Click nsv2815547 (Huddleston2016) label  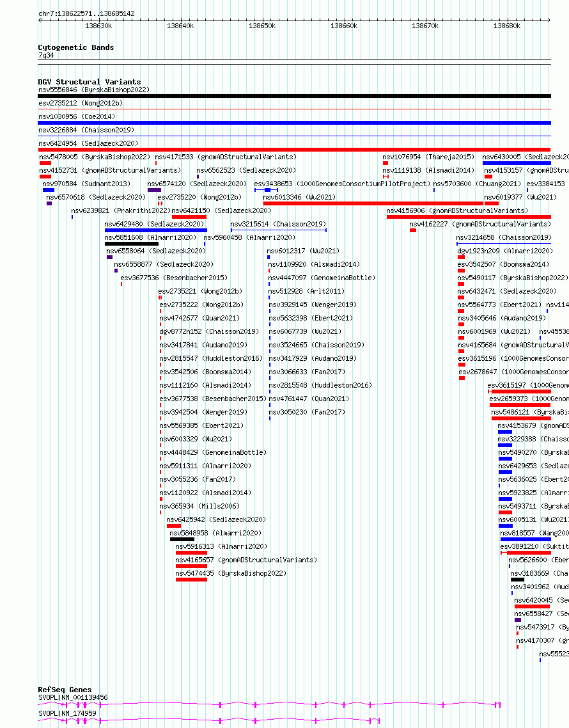pos(211,359)
